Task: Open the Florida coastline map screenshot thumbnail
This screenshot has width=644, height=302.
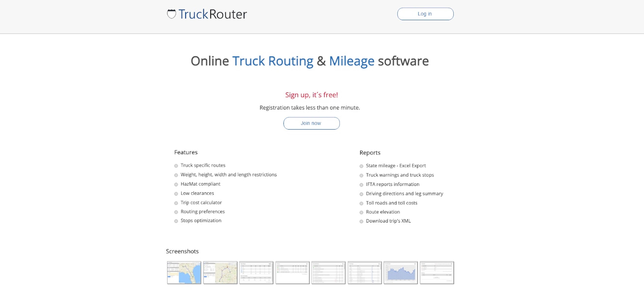Action: pos(184,273)
